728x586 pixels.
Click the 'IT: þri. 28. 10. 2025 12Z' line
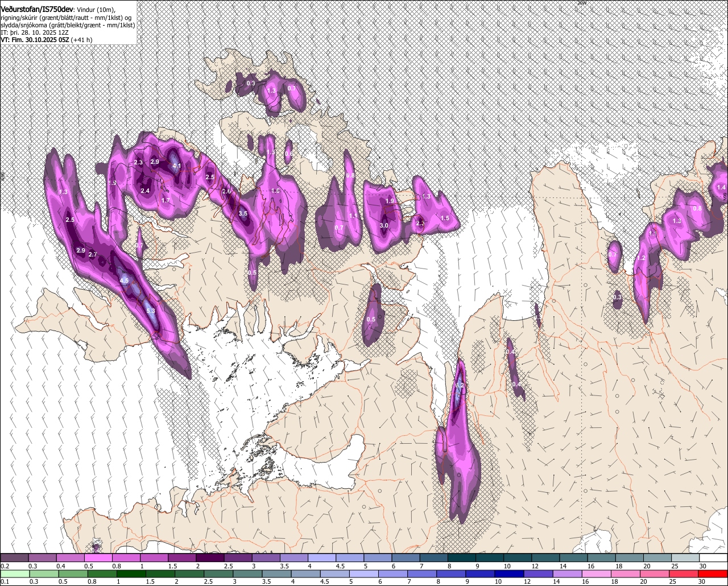pyautogui.click(x=34, y=32)
